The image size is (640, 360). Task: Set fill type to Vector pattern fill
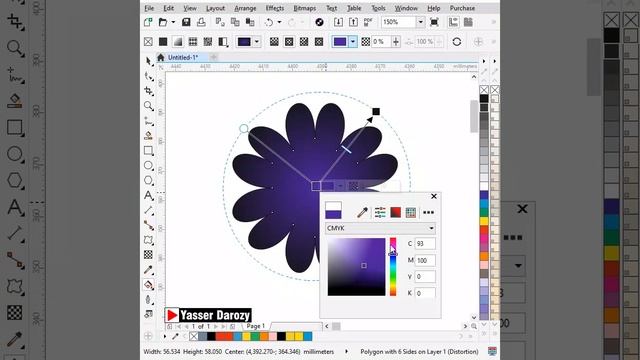click(x=193, y=42)
